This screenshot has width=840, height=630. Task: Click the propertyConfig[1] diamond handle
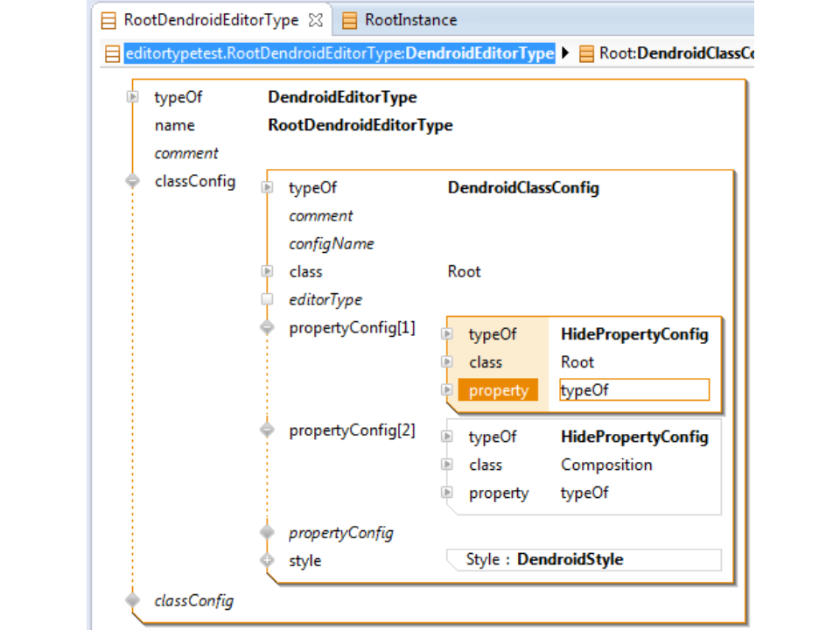point(268,328)
